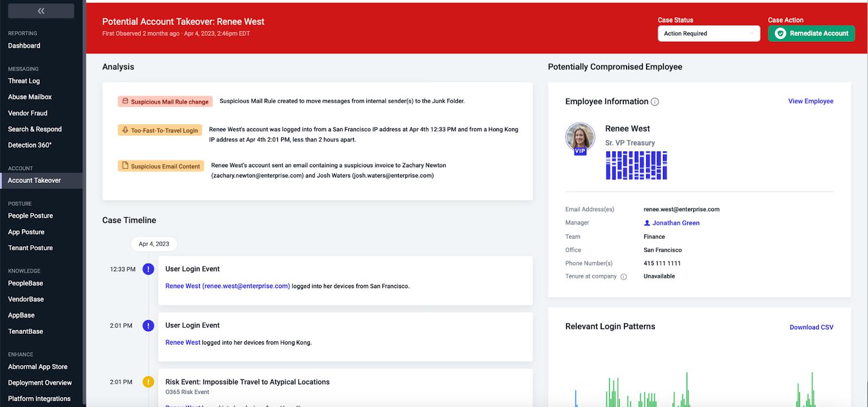Go to Deployment Overview
Viewport: 868px width, 407px height.
(x=40, y=383)
